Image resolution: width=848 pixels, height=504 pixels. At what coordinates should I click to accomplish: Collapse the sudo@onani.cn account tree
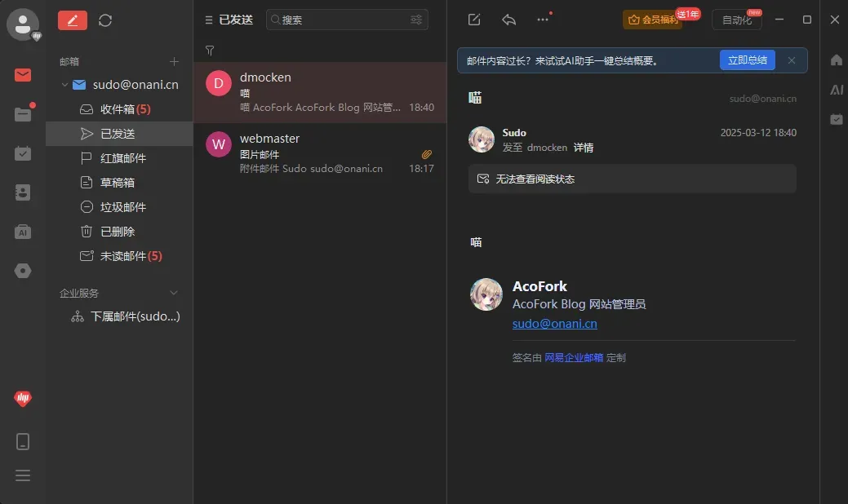64,85
